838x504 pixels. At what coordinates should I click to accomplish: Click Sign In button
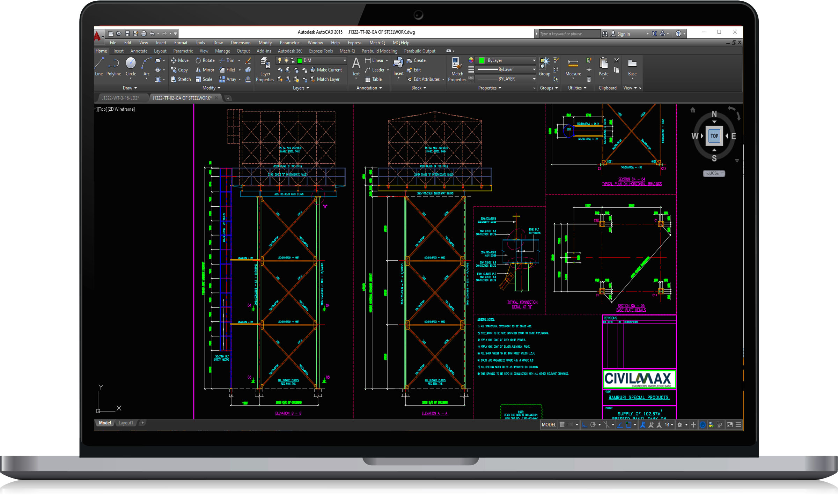tap(623, 34)
